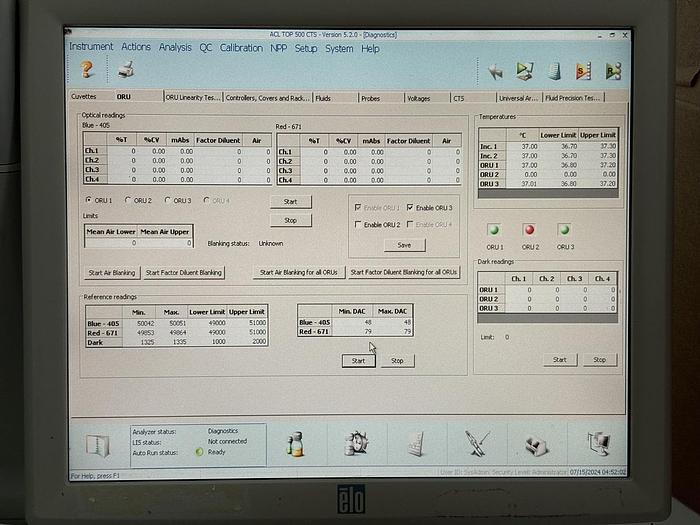Click the printer icon in toolbar
Image resolution: width=700 pixels, height=525 pixels.
(126, 70)
